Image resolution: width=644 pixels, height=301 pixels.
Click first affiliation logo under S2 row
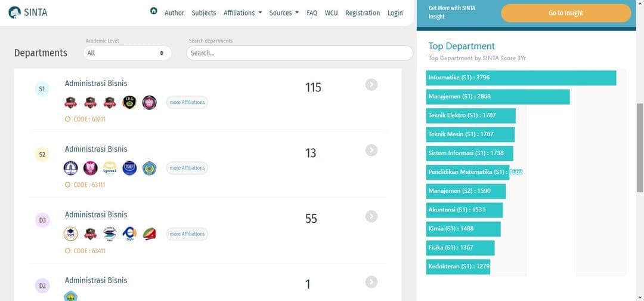click(70, 168)
